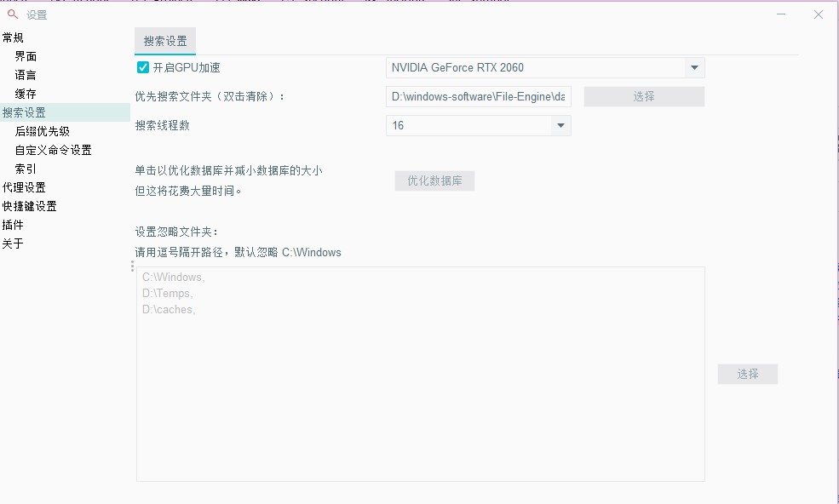The height and width of the screenshot is (504, 839).
Task: Open 自定义命令设置 in sidebar
Action: [x=53, y=150]
